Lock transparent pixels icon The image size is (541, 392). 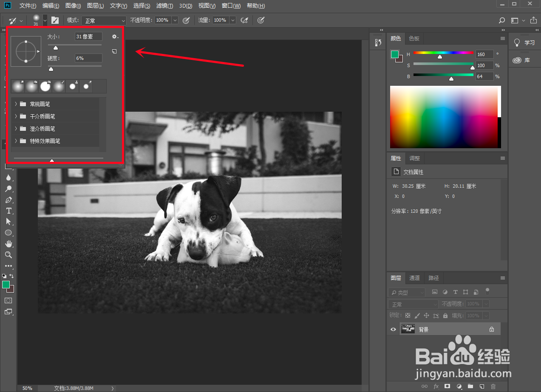tap(408, 316)
